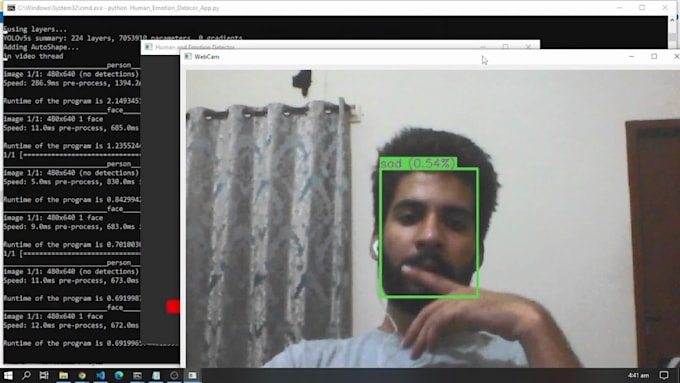Viewport: 680px width, 383px height.
Task: Open Task View on the taskbar
Action: [44, 375]
